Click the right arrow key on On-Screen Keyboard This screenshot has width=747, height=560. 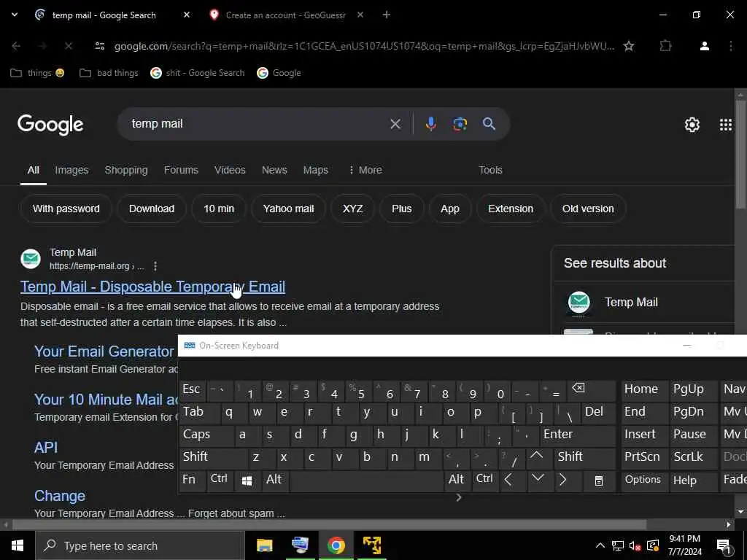(x=562, y=480)
